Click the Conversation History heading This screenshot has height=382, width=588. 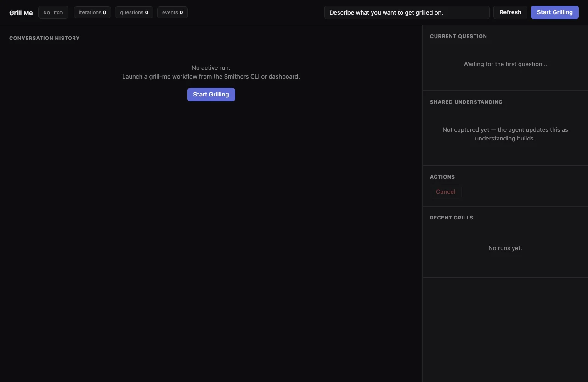coord(45,38)
